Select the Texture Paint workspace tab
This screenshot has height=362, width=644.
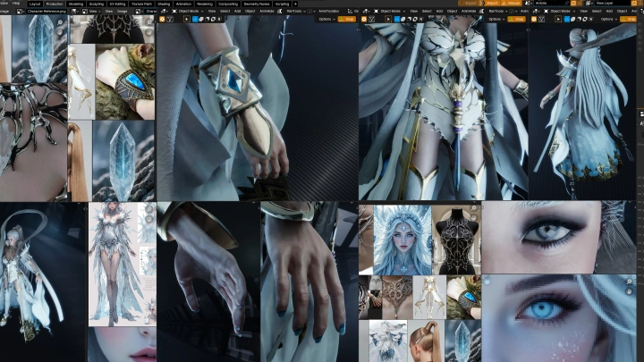coord(141,4)
